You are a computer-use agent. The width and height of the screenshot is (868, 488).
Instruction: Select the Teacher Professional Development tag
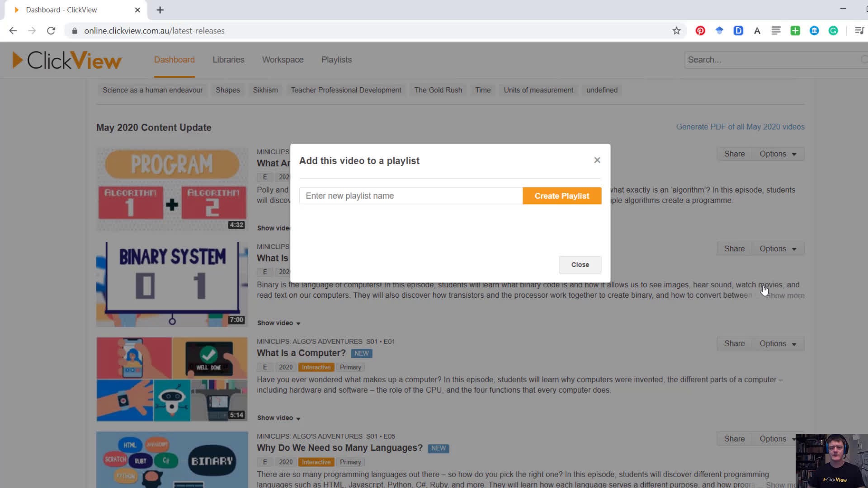tap(346, 90)
